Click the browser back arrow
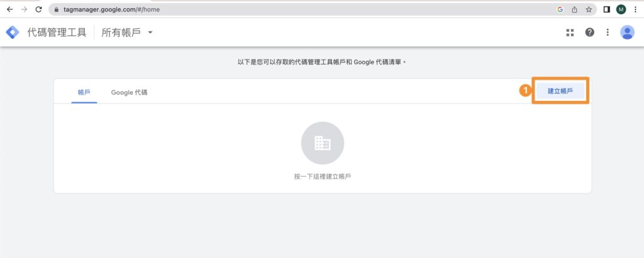This screenshot has height=258, width=644. point(10,9)
